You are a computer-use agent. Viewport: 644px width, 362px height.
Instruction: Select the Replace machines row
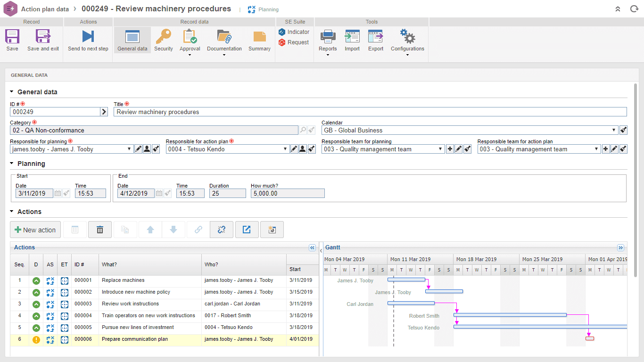point(165,280)
